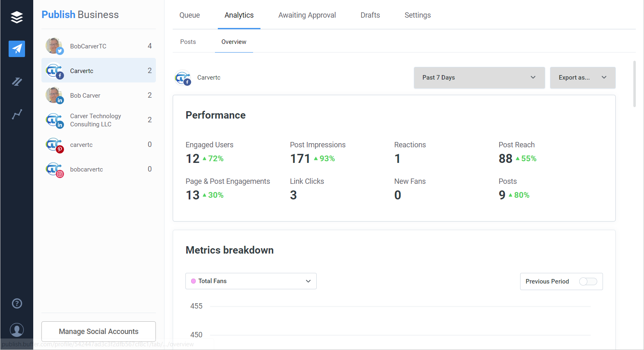Click bobcarvertc Instagram profile avatar
Screen dimensions: 644x350
[54, 169]
